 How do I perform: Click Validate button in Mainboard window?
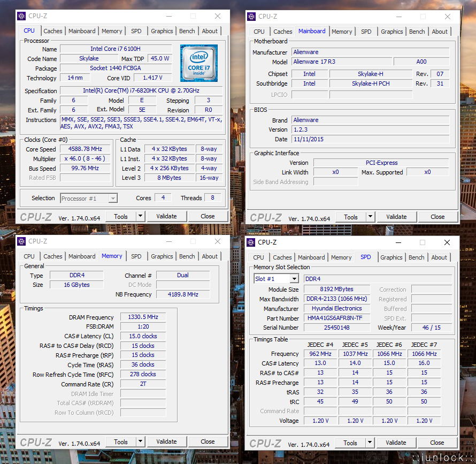coord(396,217)
